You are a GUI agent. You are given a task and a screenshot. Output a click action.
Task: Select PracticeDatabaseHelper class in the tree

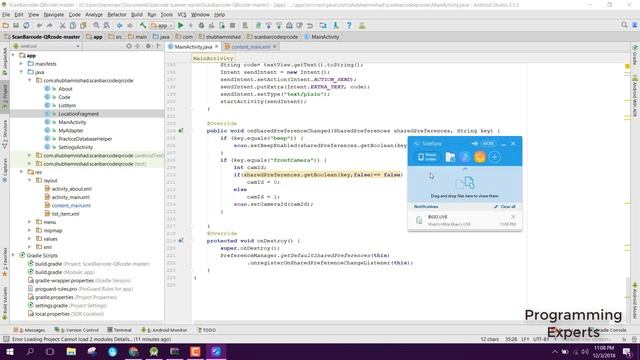tap(85, 139)
